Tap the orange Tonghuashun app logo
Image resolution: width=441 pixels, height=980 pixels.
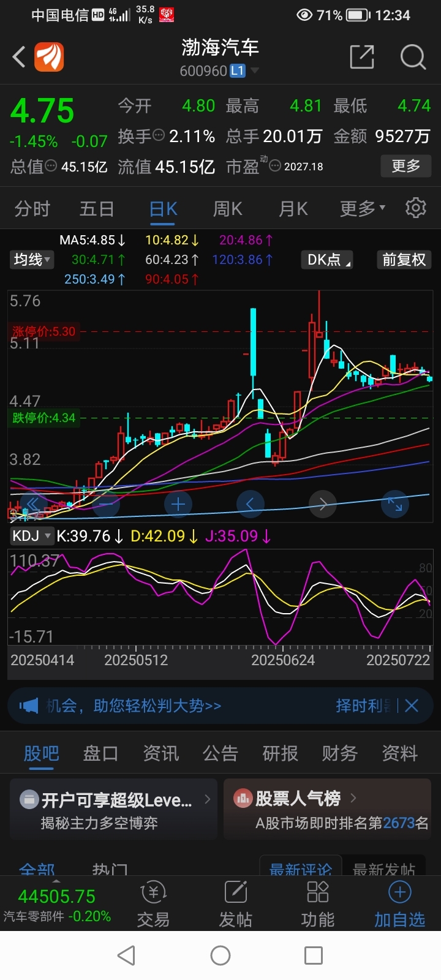point(49,58)
